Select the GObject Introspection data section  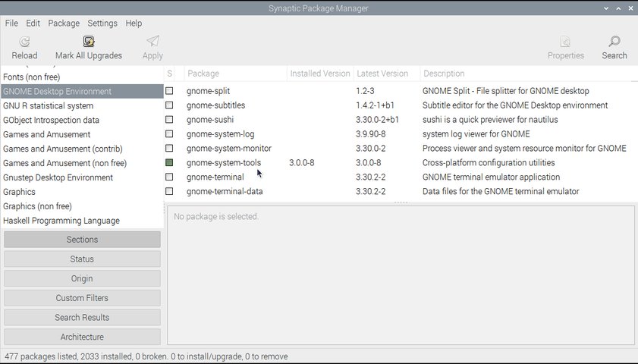[x=82, y=120]
